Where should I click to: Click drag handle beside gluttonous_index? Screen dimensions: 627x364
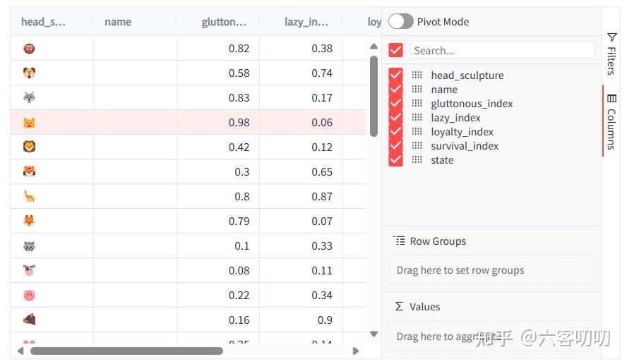417,104
